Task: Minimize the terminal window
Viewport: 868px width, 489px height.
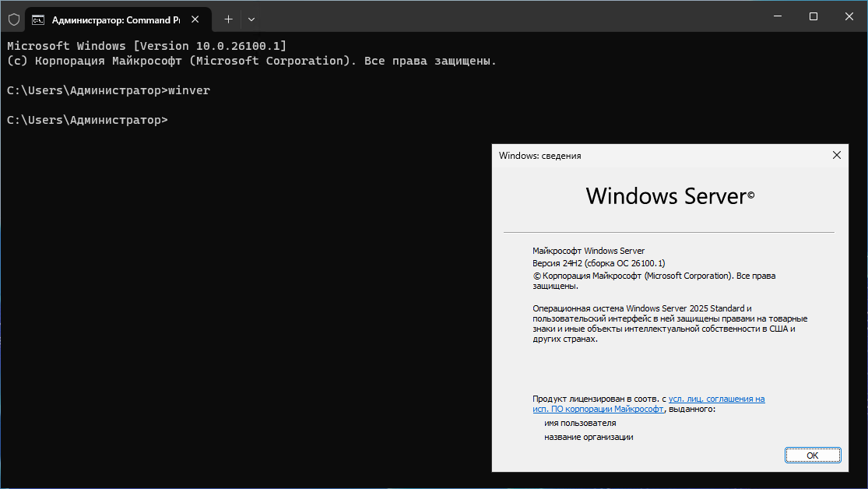Action: pos(778,16)
